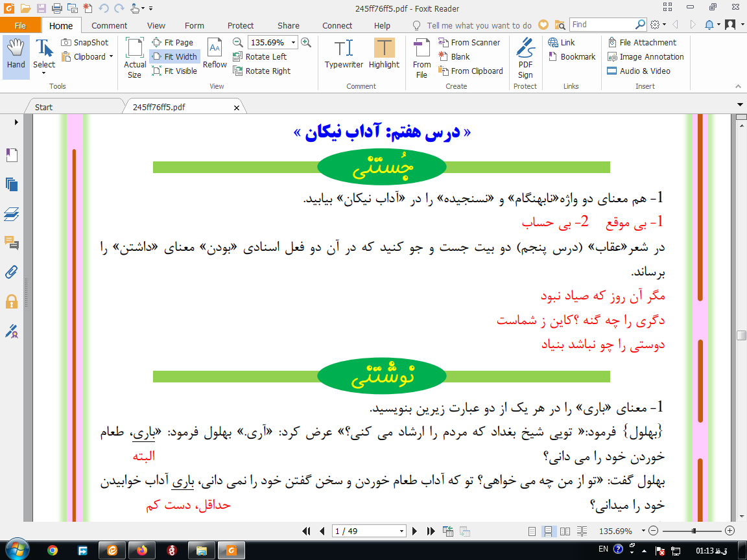Enable facing two-page view mode
Viewport: 747px width, 560px height.
pos(565,531)
